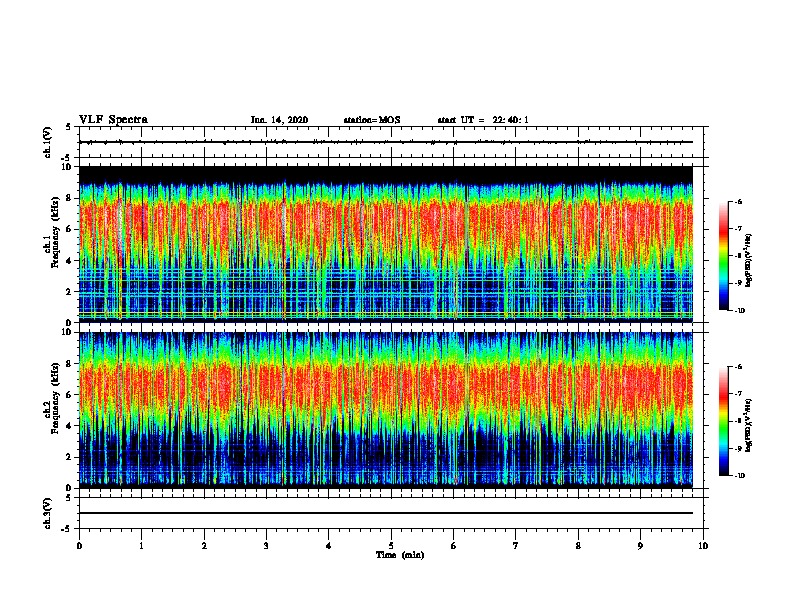This screenshot has height=612, width=792.
Task: Click the ch.1 spectrogram panel
Action: (386, 244)
